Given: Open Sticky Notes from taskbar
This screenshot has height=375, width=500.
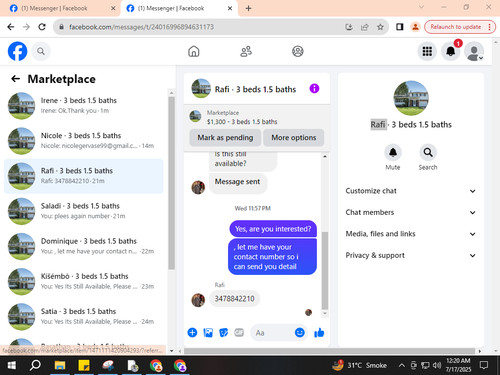Looking at the screenshot, I should (x=84, y=366).
